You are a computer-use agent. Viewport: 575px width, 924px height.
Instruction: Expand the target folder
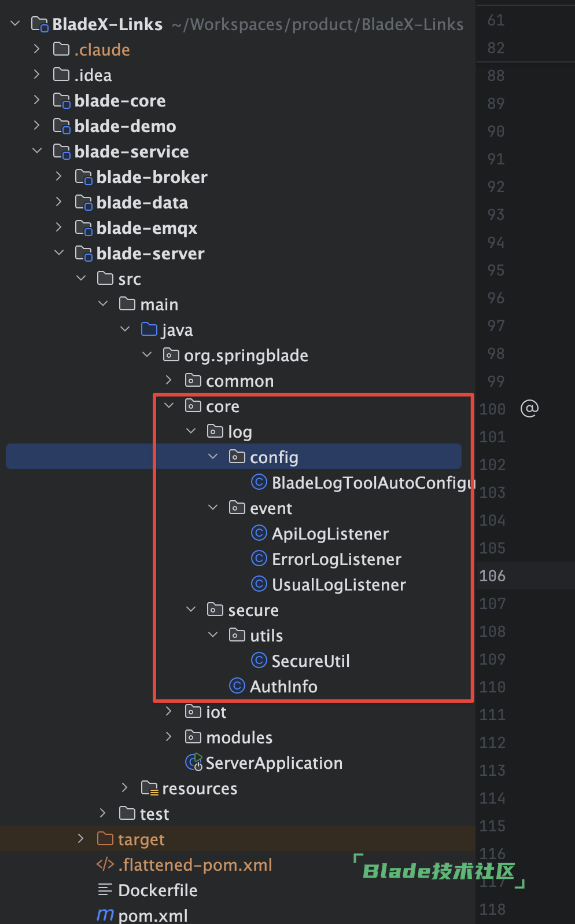[81, 838]
